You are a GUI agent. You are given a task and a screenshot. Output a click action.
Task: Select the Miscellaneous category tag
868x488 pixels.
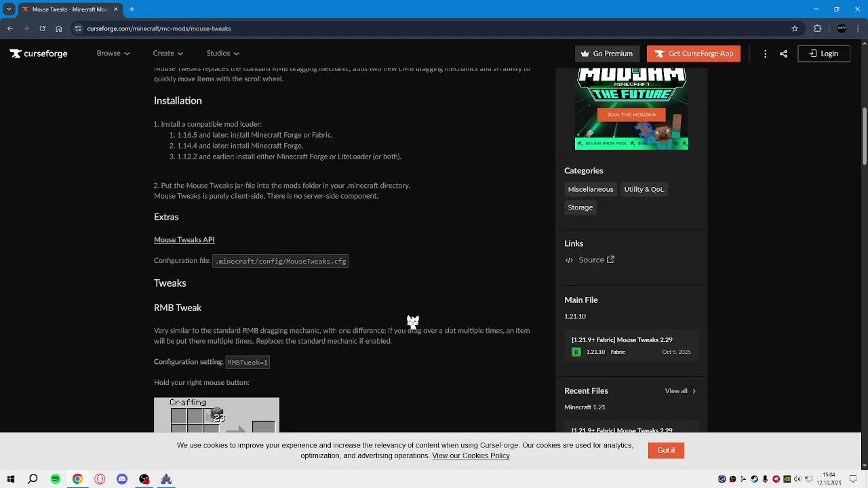click(x=591, y=189)
